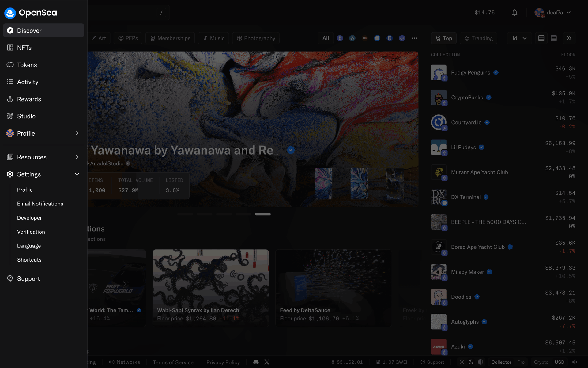Screen dimensions: 588x368
Task: Switch to Trending collections
Action: coord(478,38)
